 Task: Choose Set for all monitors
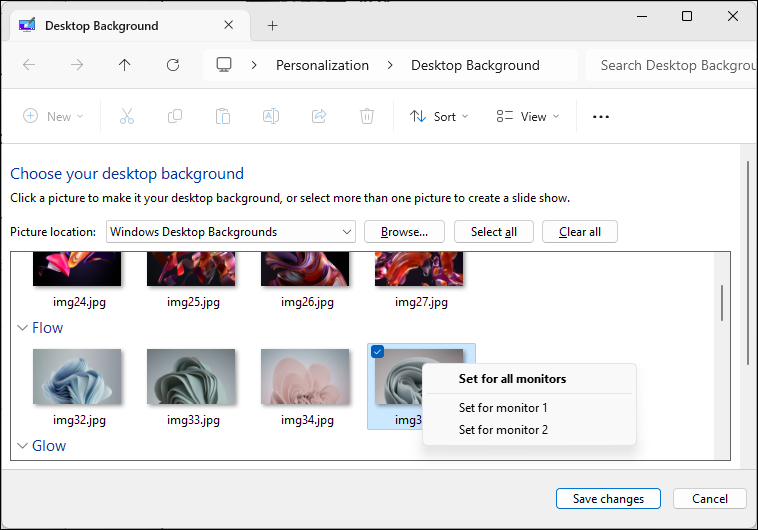[x=512, y=379]
